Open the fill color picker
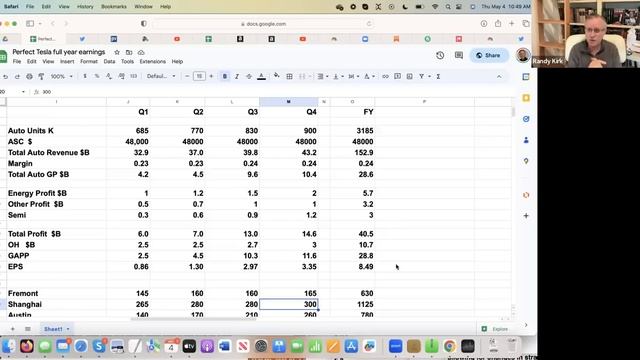 pos(277,76)
